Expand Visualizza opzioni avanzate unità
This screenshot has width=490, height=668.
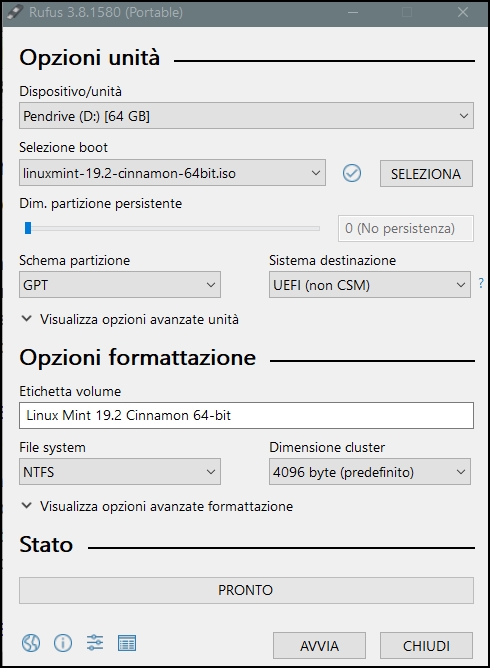point(130,319)
